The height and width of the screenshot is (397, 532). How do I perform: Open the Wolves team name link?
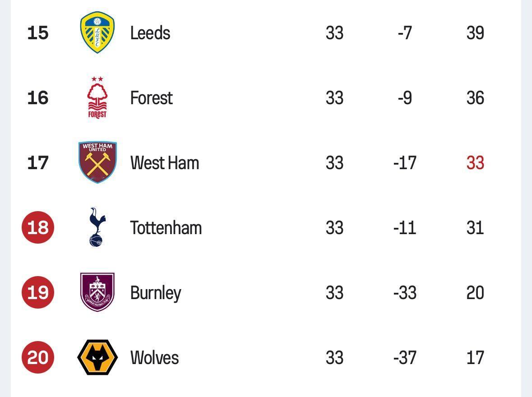(x=154, y=358)
